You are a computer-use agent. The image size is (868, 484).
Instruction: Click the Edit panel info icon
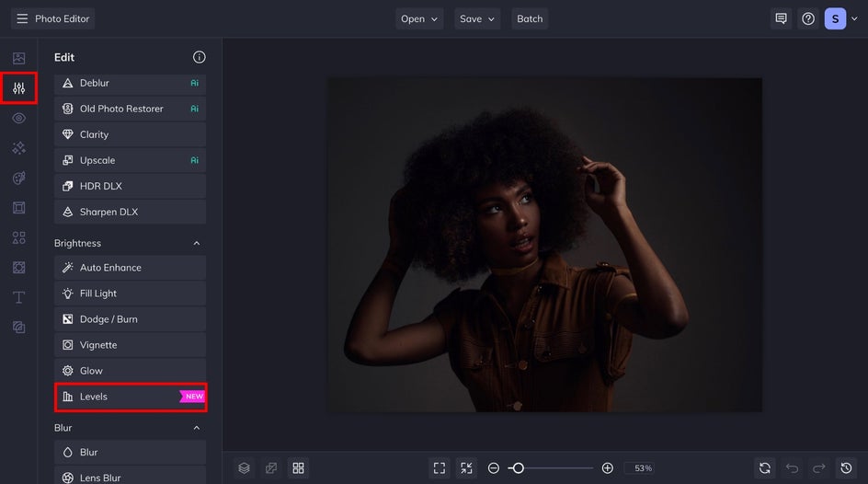click(199, 57)
